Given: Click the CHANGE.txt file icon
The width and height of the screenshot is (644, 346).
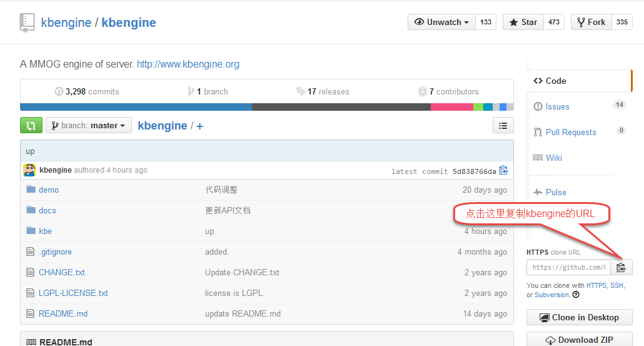Looking at the screenshot, I should coord(31,272).
